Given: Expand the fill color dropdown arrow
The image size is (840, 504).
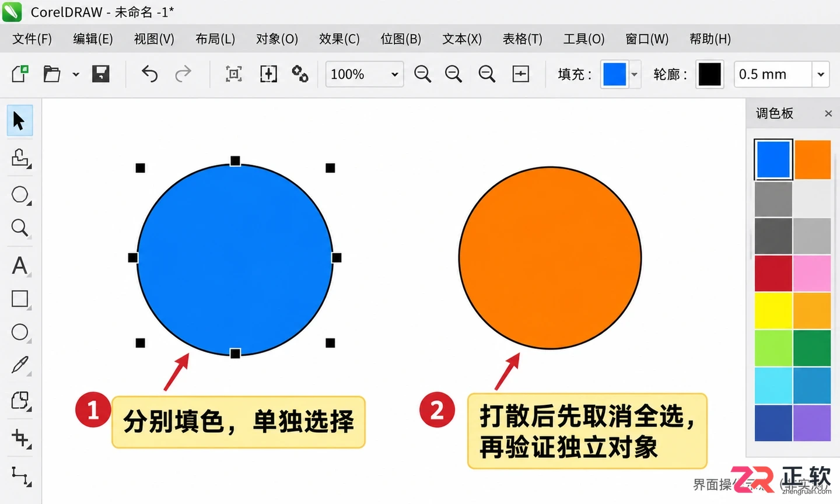Looking at the screenshot, I should [634, 74].
